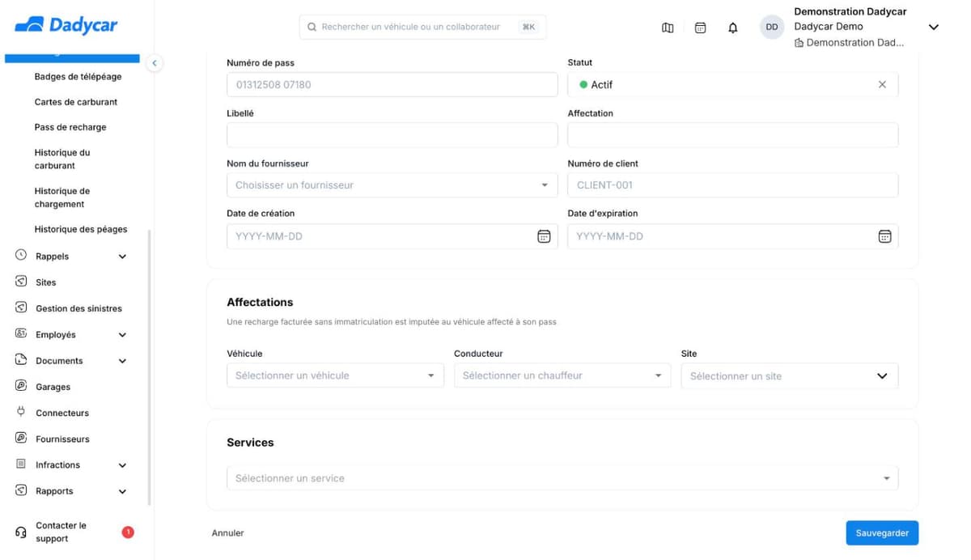Image resolution: width=971 pixels, height=560 pixels.
Task: Open Historique de chargement
Action: point(62,197)
